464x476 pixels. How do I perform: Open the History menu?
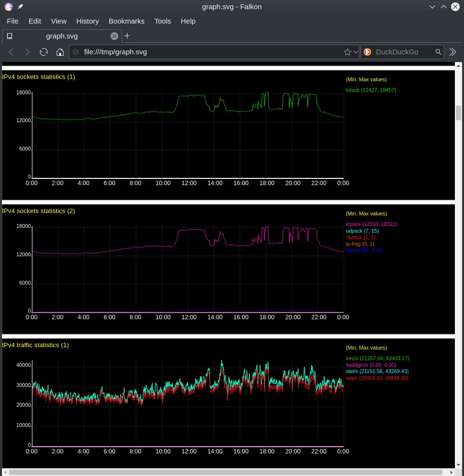pyautogui.click(x=88, y=21)
